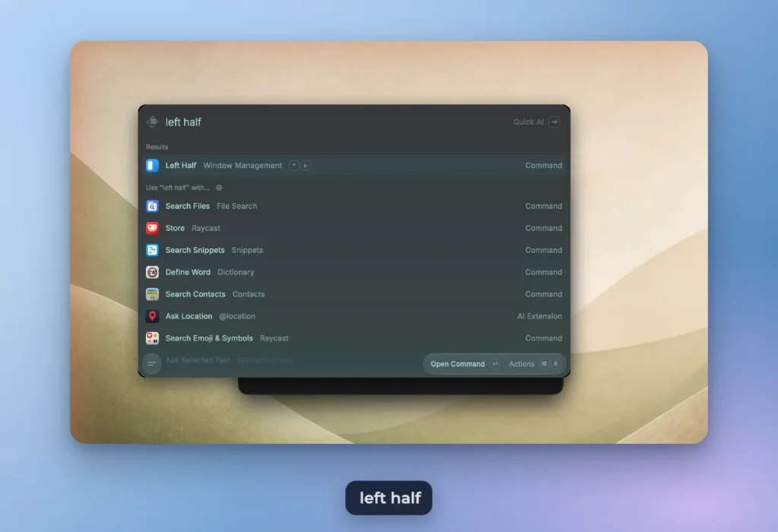Click the Open Command button
The height and width of the screenshot is (532, 778).
[465, 364]
